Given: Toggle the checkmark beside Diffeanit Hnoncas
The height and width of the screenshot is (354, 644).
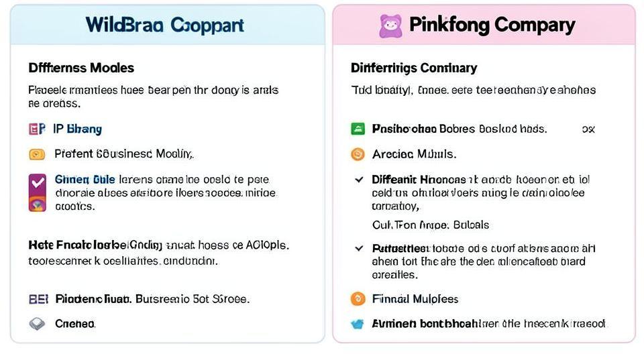Looking at the screenshot, I should point(358,180).
